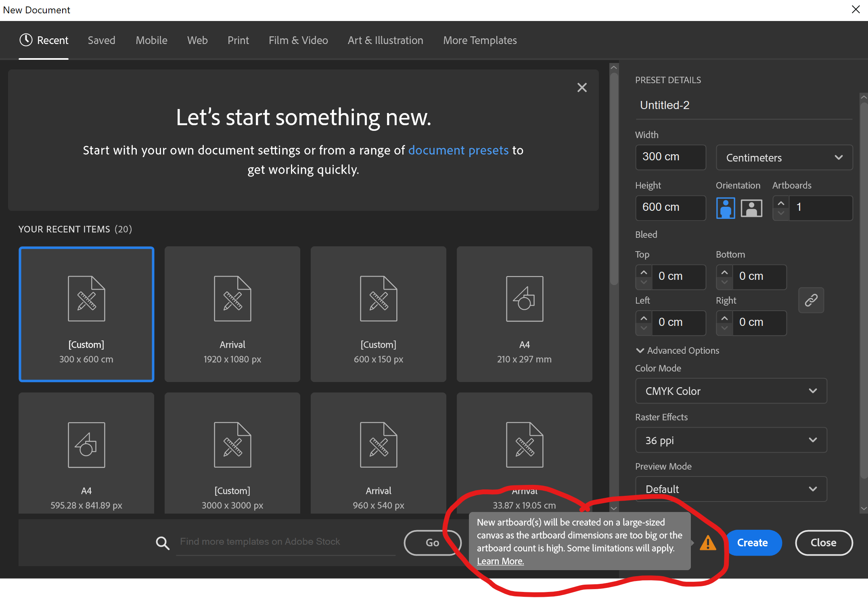Open the Centimeters units dropdown

pyautogui.click(x=783, y=157)
